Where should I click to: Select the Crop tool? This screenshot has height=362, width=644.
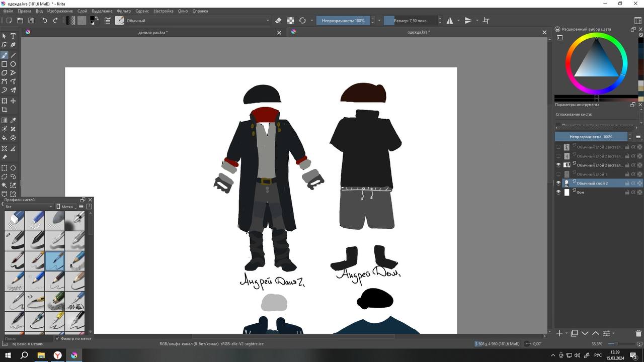[x=5, y=110]
